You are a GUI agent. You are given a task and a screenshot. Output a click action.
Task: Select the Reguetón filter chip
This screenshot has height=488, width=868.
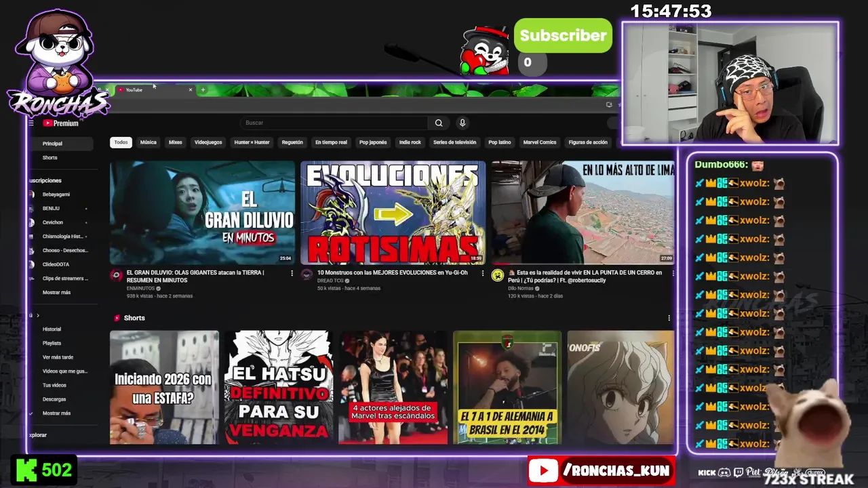pos(292,142)
